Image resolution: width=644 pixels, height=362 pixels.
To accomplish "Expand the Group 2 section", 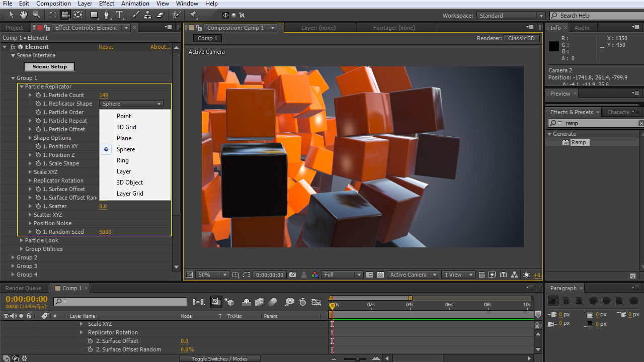I will [x=13, y=257].
